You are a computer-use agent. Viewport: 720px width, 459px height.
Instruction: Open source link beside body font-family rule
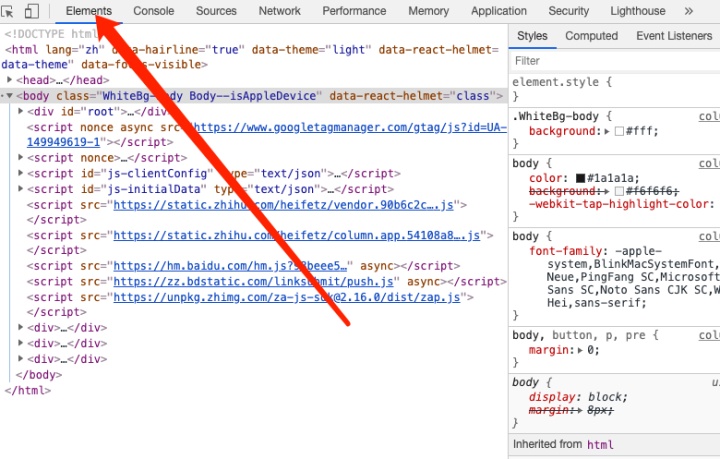click(x=709, y=236)
